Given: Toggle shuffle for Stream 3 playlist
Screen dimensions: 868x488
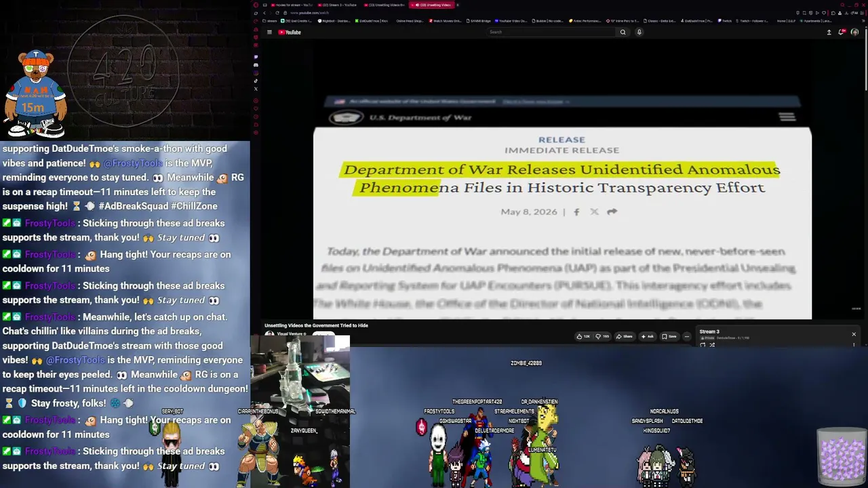Looking at the screenshot, I should coord(712,345).
